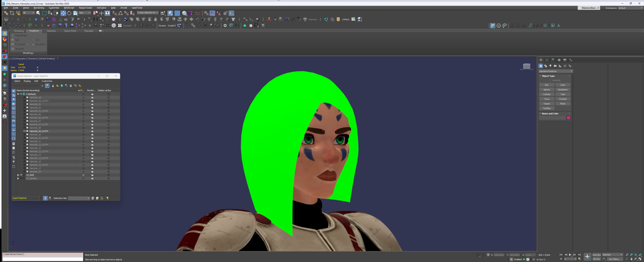This screenshot has width=644, height=262.
Task: Expand the XX_Refs layer
Action: tap(18, 175)
